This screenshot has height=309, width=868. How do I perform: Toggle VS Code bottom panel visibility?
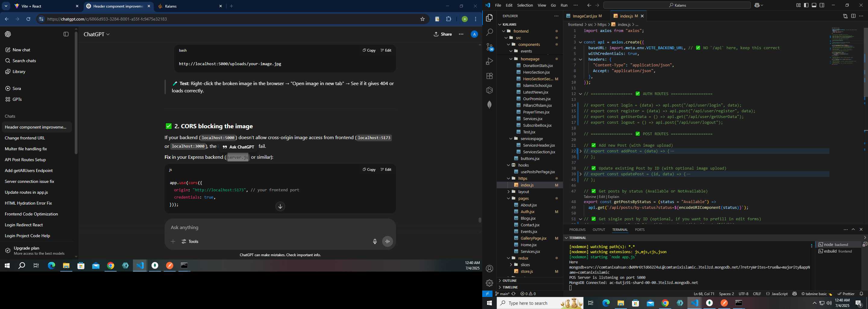pos(814,5)
